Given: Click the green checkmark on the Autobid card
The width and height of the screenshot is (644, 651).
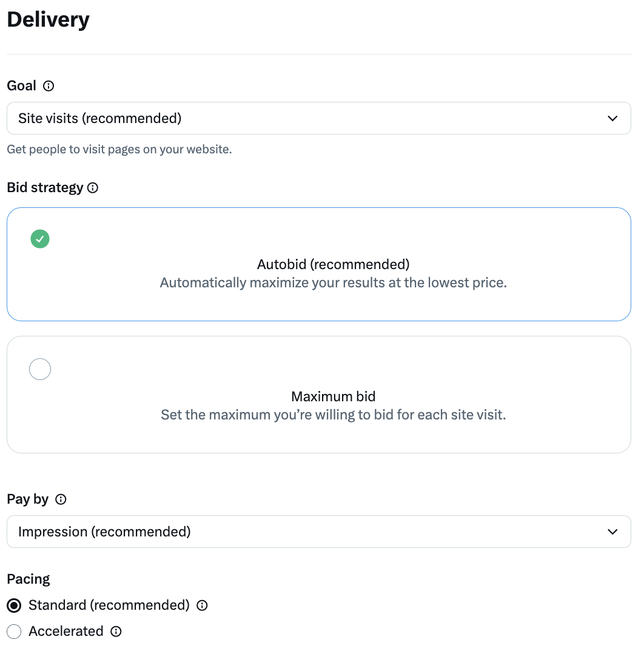Looking at the screenshot, I should (x=40, y=239).
